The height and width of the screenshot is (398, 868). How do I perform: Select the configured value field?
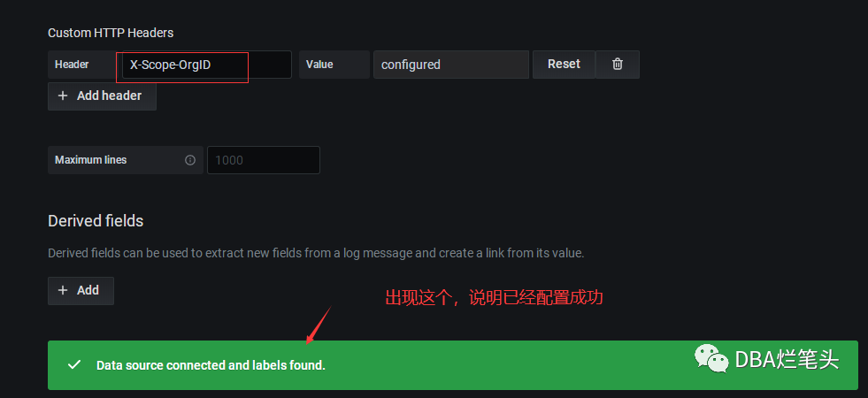click(x=451, y=65)
